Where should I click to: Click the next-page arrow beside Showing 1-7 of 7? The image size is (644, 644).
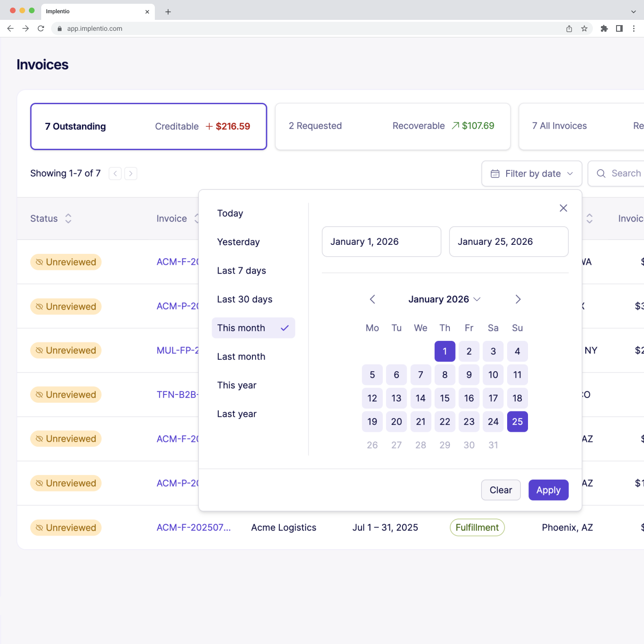131,173
